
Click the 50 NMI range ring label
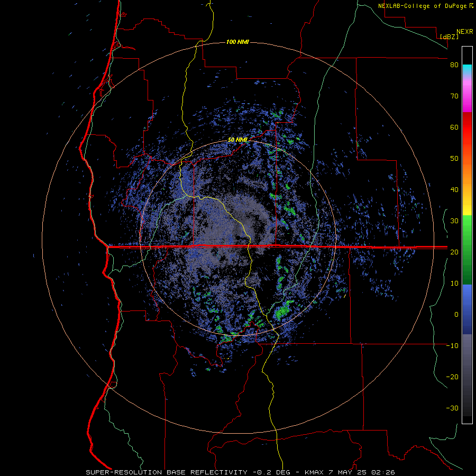(237, 140)
